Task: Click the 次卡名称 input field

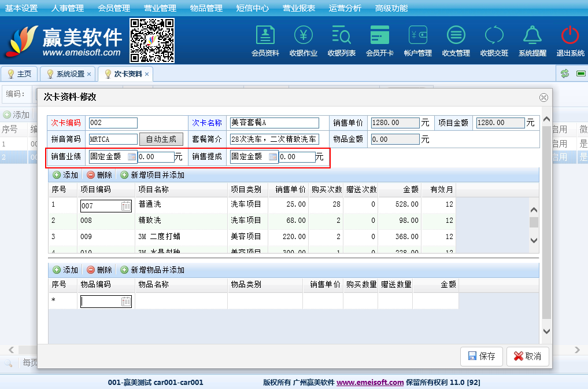Action: pyautogui.click(x=274, y=123)
